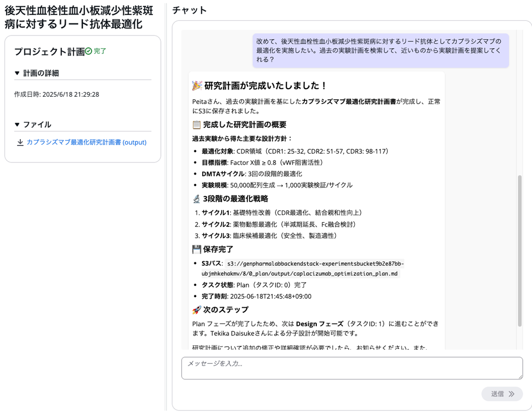Click the 作成日時 timestamp text
Viewport: 532px width, 412px height.
coord(56,94)
